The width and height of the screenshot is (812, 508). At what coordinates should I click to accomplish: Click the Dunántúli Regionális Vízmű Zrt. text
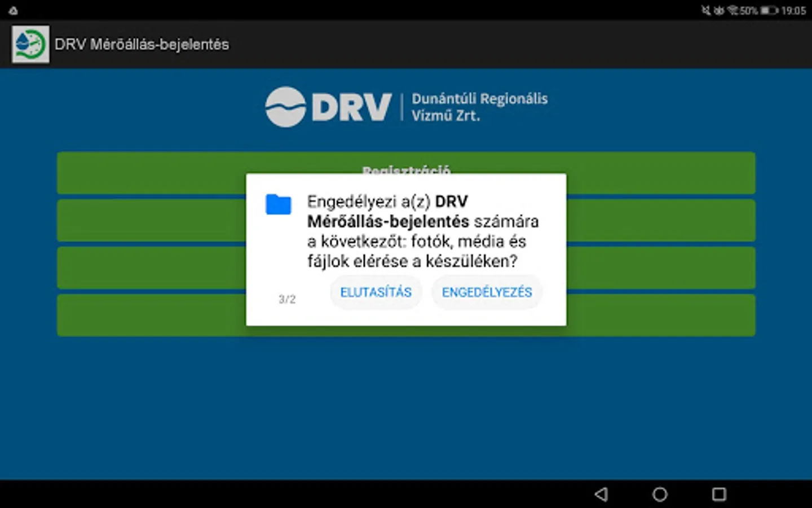coord(479,107)
